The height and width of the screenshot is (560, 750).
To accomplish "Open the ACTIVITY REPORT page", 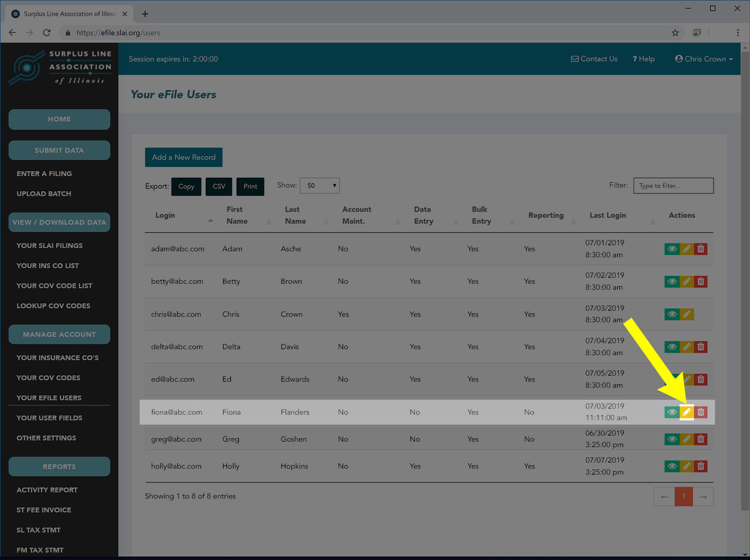I will tap(46, 490).
